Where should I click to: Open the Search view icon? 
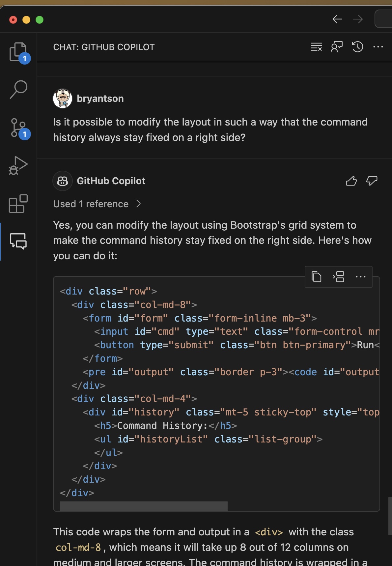(18, 89)
